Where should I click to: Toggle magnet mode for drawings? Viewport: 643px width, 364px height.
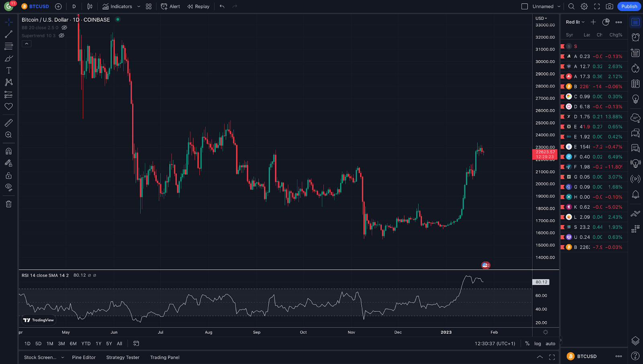(x=8, y=151)
